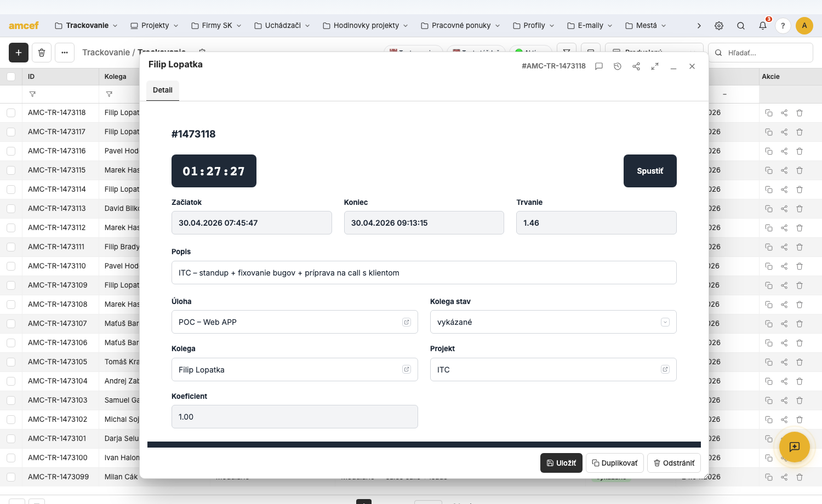
Task: Click the ID column filter icon
Action: point(32,94)
